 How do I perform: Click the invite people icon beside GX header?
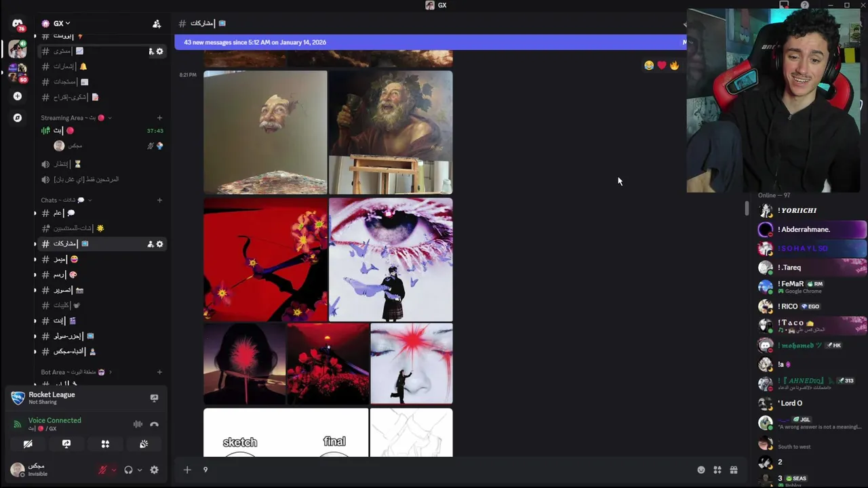157,24
